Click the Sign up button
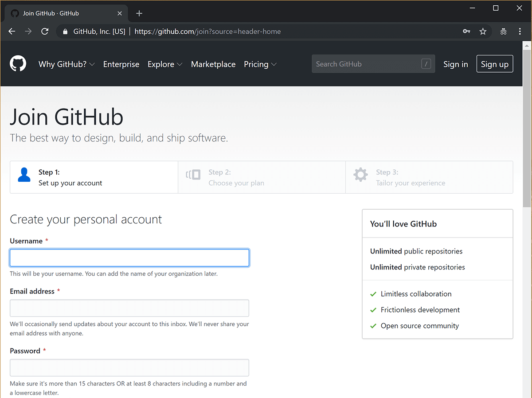 point(495,64)
